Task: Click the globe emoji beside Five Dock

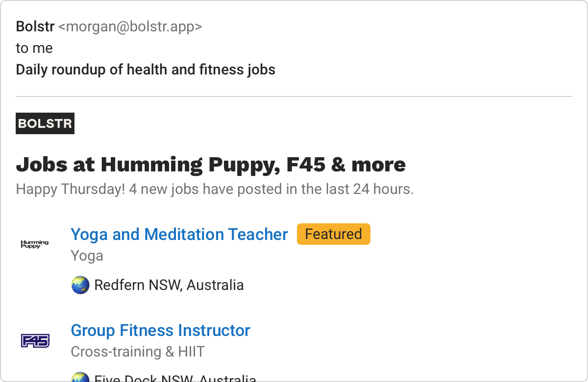Action: (x=80, y=377)
